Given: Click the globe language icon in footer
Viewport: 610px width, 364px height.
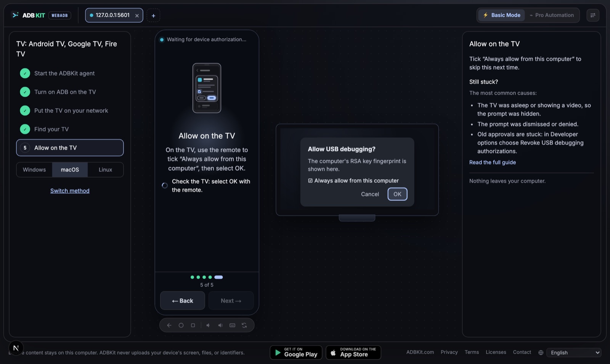Looking at the screenshot, I should [541, 353].
